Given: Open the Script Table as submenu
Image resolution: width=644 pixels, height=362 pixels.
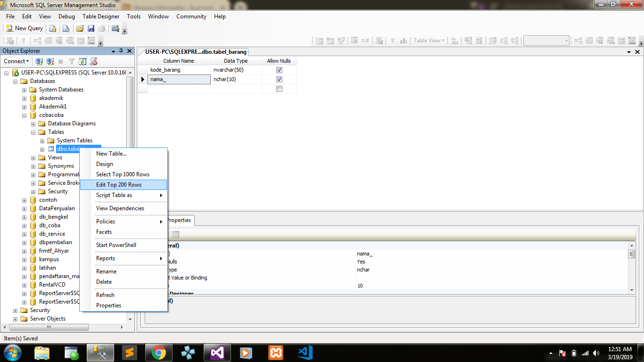Looking at the screenshot, I should pos(124,195).
